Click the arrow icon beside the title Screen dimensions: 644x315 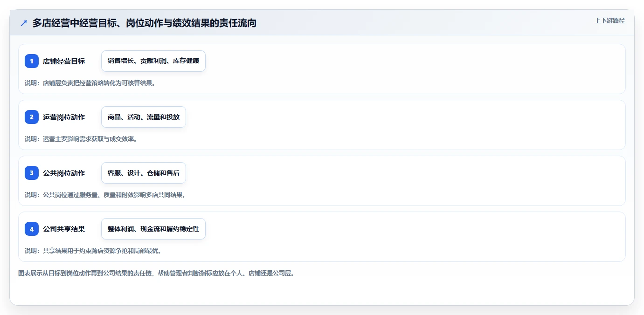click(24, 23)
